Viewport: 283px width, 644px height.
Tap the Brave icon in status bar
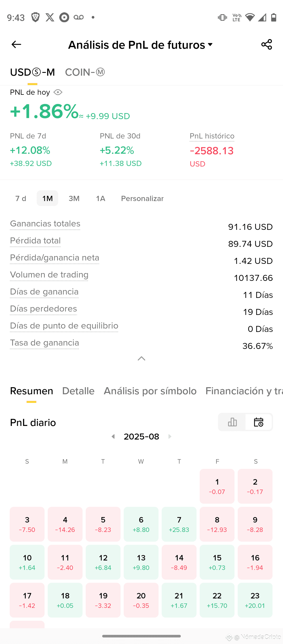[35, 17]
